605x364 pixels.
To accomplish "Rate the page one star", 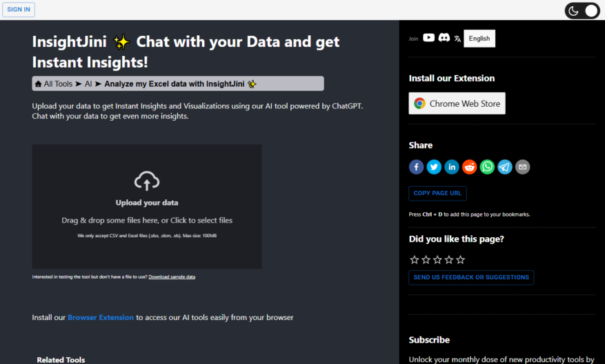I will pyautogui.click(x=415, y=260).
